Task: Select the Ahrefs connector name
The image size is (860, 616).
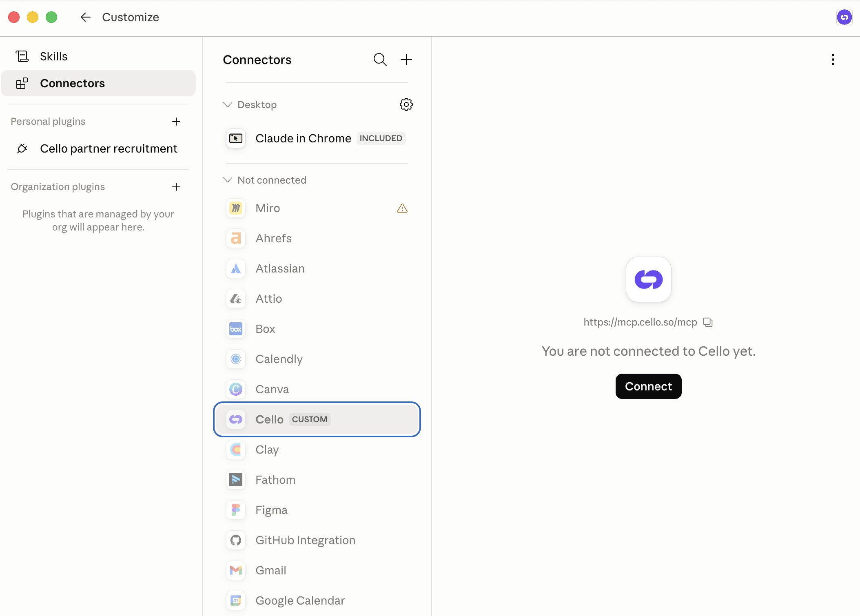Action: [x=273, y=238]
